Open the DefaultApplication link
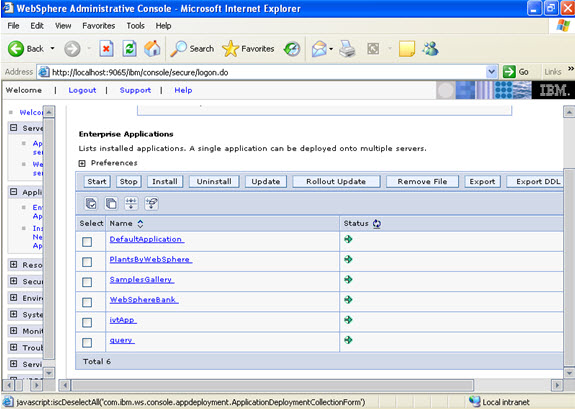The height and width of the screenshot is (409, 575). pos(146,239)
